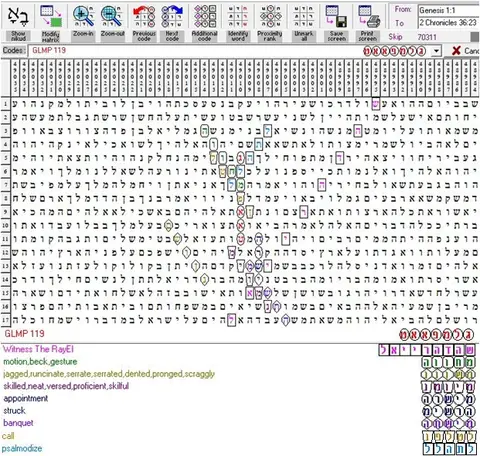Select the motion,beck,gesture legend entry
Viewport: 480px width, 456px height.
point(40,362)
